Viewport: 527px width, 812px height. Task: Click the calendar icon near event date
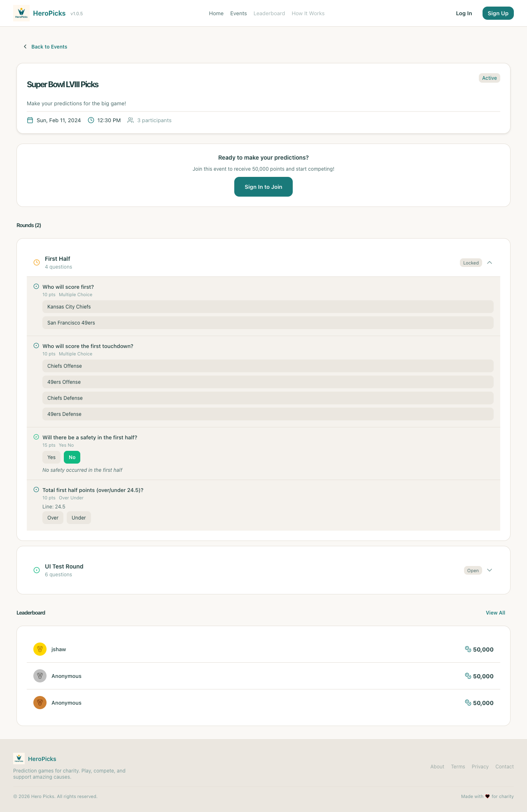pos(30,120)
